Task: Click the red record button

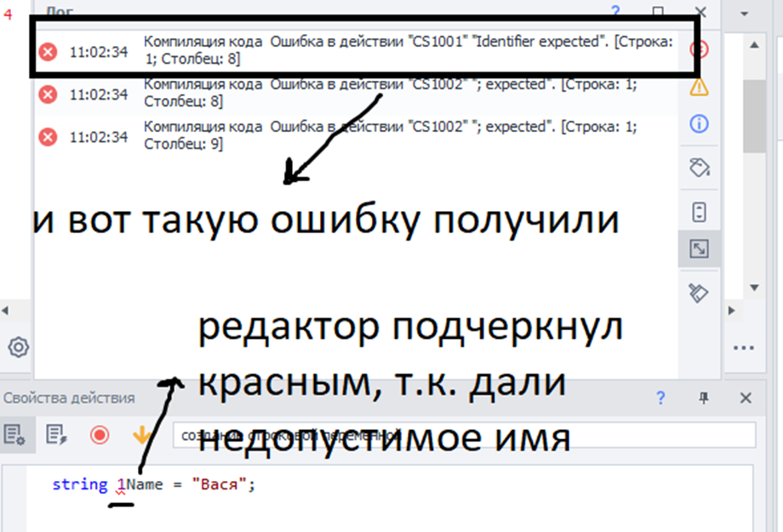Action: point(100,435)
